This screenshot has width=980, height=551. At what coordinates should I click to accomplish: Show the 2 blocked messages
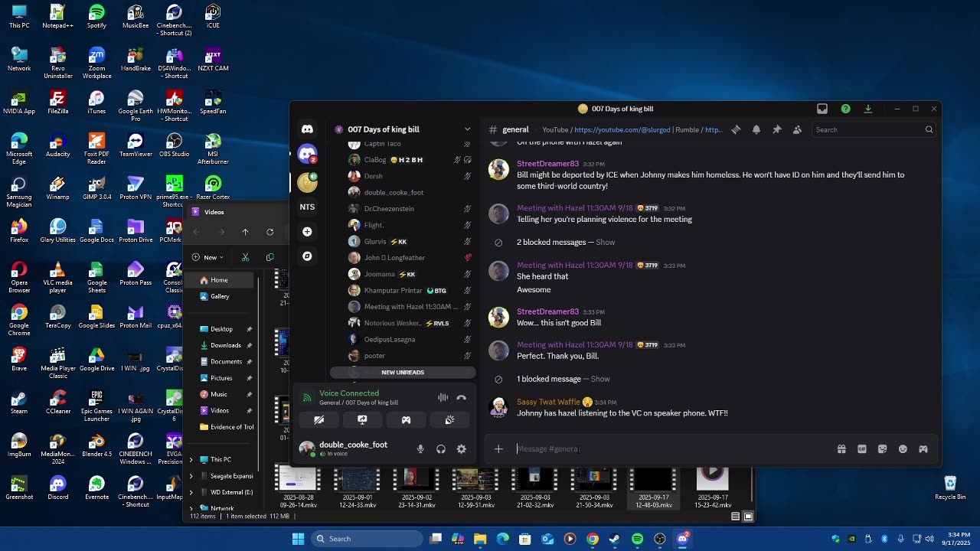point(605,242)
